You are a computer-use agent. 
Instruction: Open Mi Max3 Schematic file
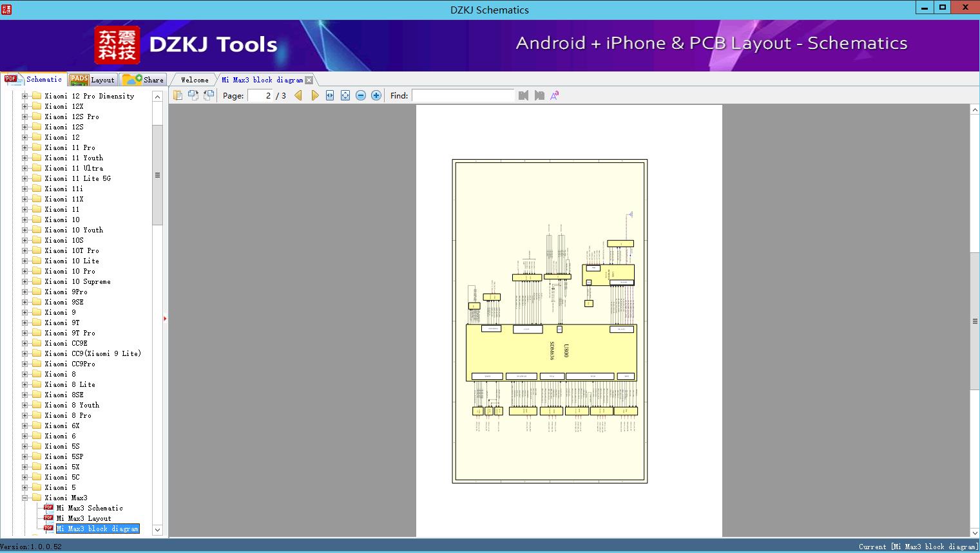coord(89,508)
